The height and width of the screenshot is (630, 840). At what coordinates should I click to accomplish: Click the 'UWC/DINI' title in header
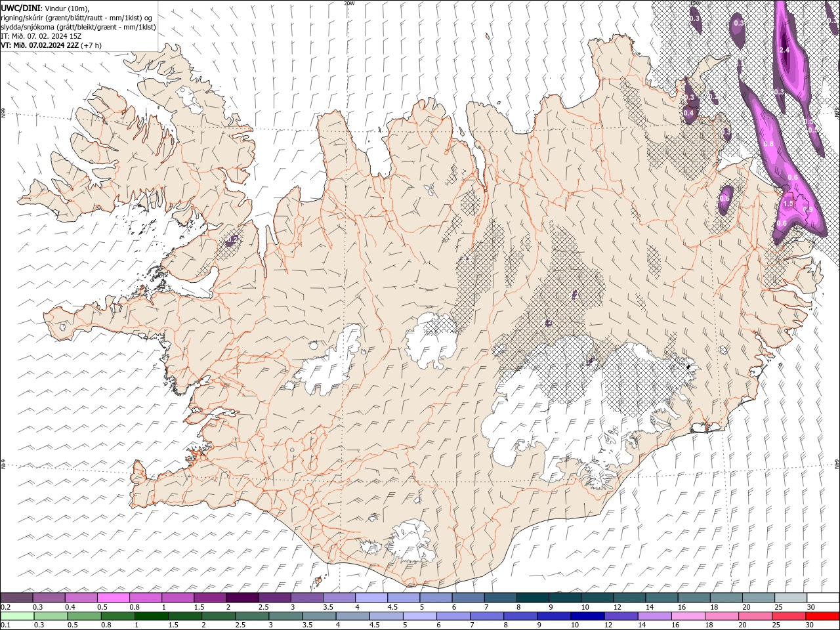point(21,8)
